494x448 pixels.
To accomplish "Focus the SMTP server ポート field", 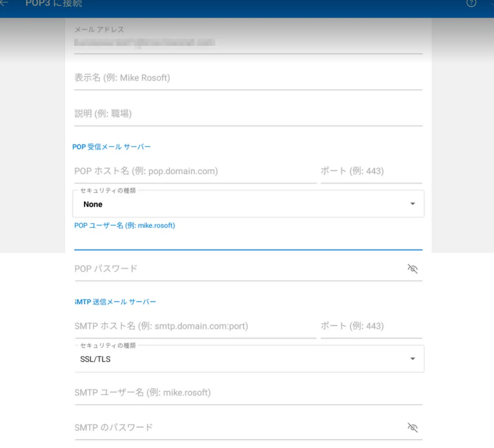I will pos(371,326).
